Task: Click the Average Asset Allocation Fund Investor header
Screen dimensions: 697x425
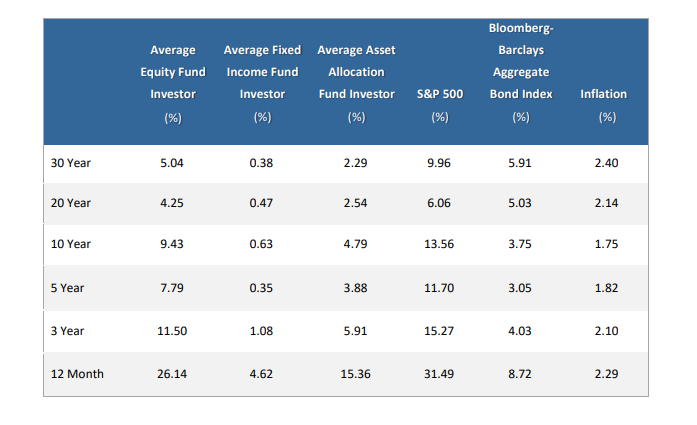Action: 355,83
